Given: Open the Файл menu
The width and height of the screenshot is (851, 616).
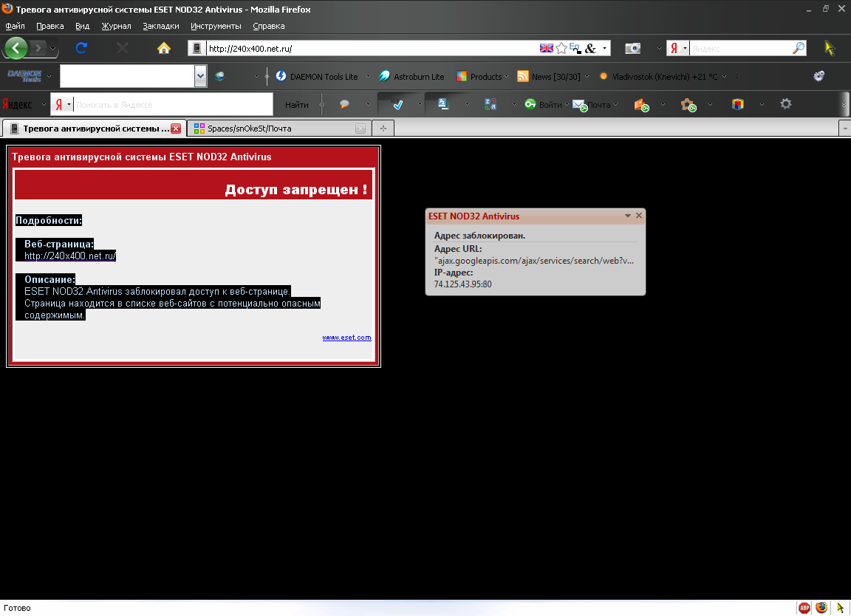Looking at the screenshot, I should pyautogui.click(x=16, y=26).
